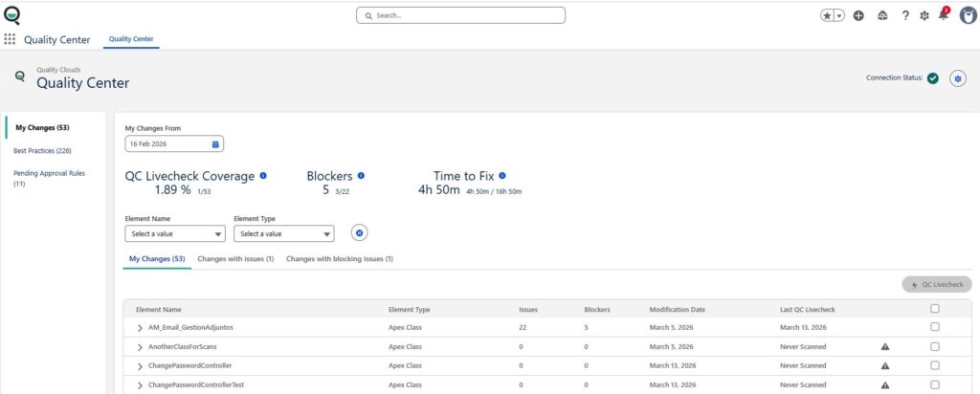The width and height of the screenshot is (980, 394).
Task: Open the Element Type dropdown
Action: pyautogui.click(x=284, y=233)
